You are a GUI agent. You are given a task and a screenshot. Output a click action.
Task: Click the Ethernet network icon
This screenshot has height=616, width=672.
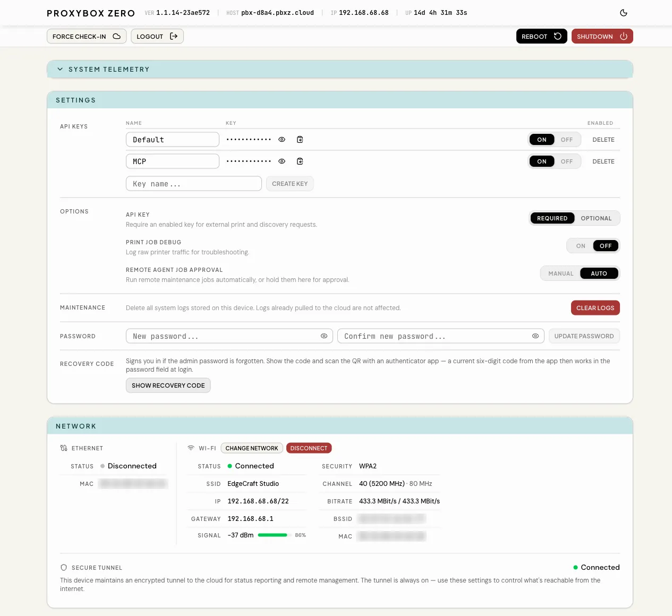pos(64,448)
